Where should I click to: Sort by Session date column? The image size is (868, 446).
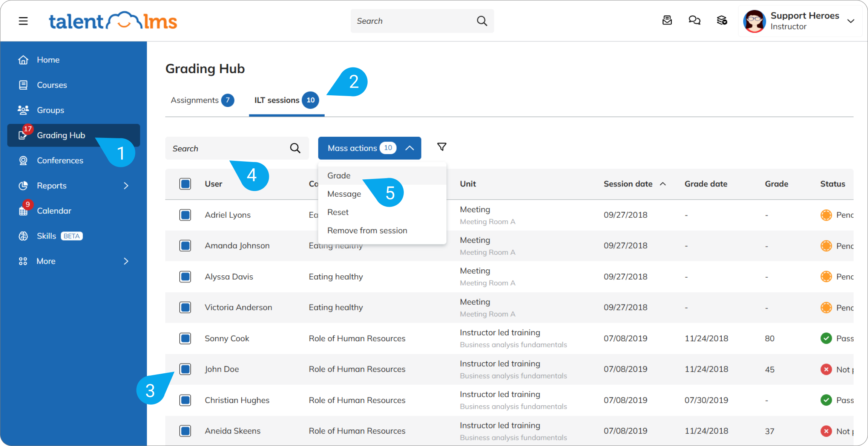(x=635, y=184)
